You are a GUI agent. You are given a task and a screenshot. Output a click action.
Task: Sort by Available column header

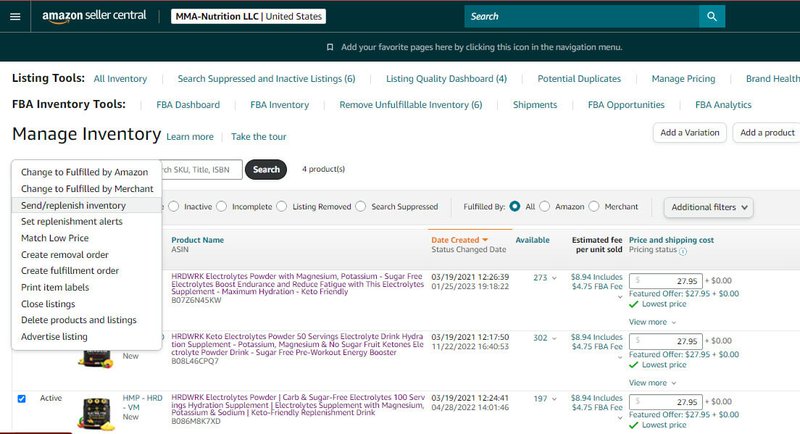coord(532,240)
